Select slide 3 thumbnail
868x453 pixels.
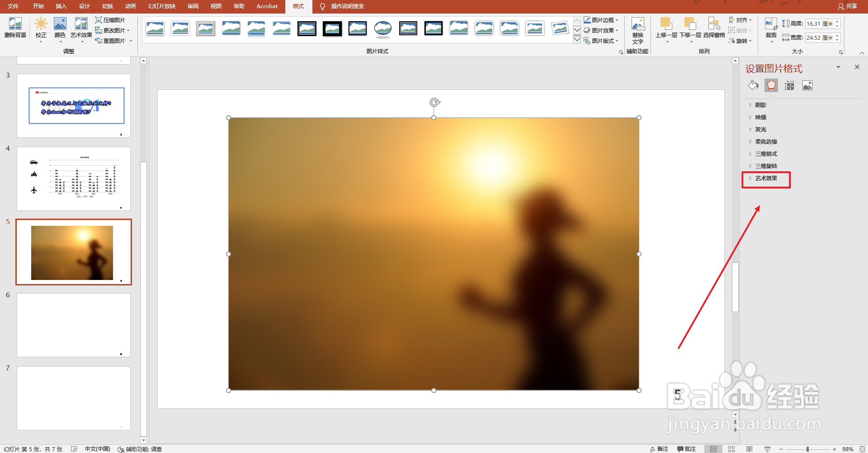point(74,106)
